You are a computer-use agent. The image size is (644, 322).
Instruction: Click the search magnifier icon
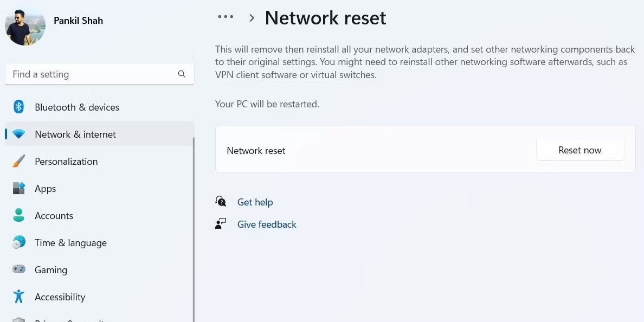[182, 74]
